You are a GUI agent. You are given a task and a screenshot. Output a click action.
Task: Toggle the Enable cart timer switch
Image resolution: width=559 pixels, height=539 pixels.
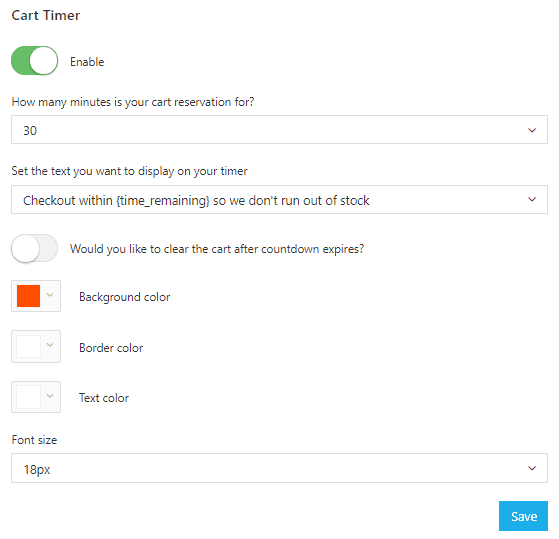pos(35,61)
